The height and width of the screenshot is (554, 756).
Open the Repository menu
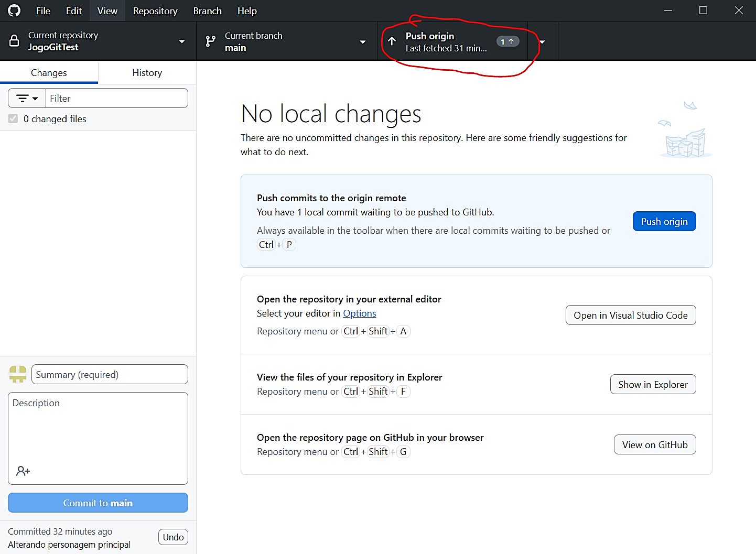[155, 11]
